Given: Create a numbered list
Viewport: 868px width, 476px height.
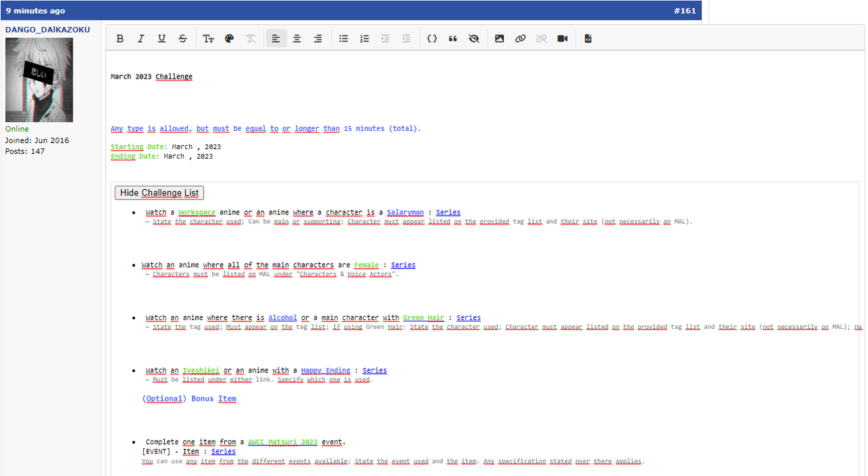Looking at the screenshot, I should click(364, 38).
